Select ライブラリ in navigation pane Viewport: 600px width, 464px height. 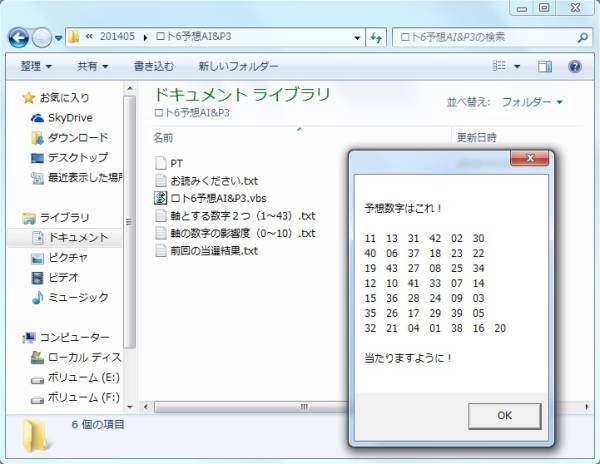[x=56, y=218]
